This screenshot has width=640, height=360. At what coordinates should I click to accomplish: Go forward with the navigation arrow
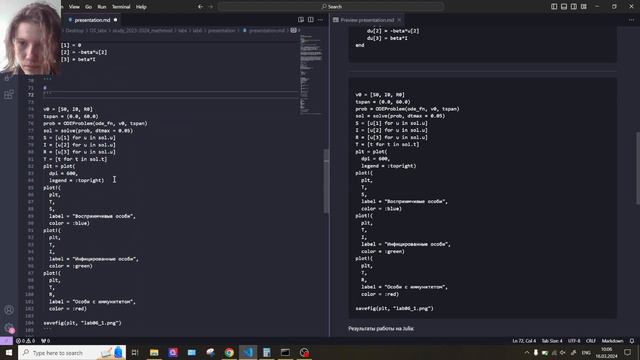point(211,7)
